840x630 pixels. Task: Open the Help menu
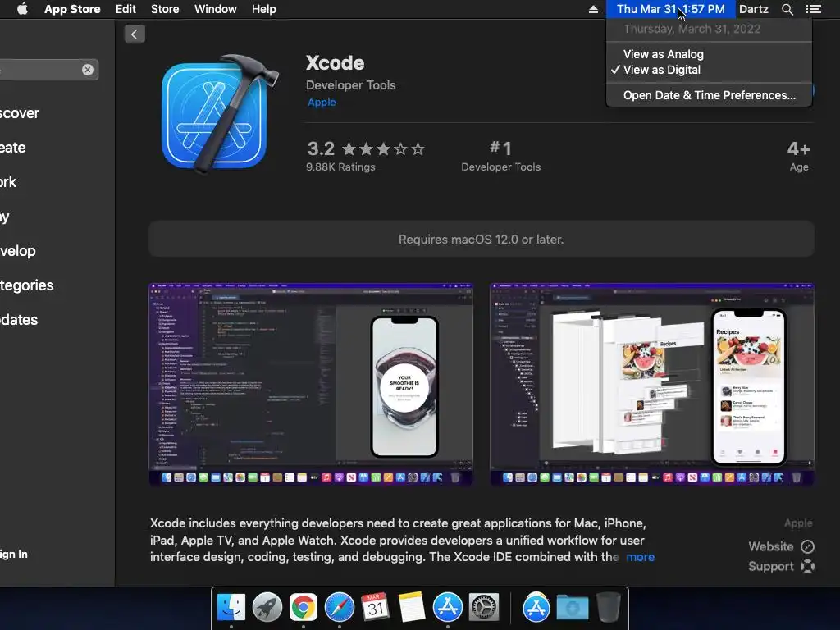(x=263, y=9)
